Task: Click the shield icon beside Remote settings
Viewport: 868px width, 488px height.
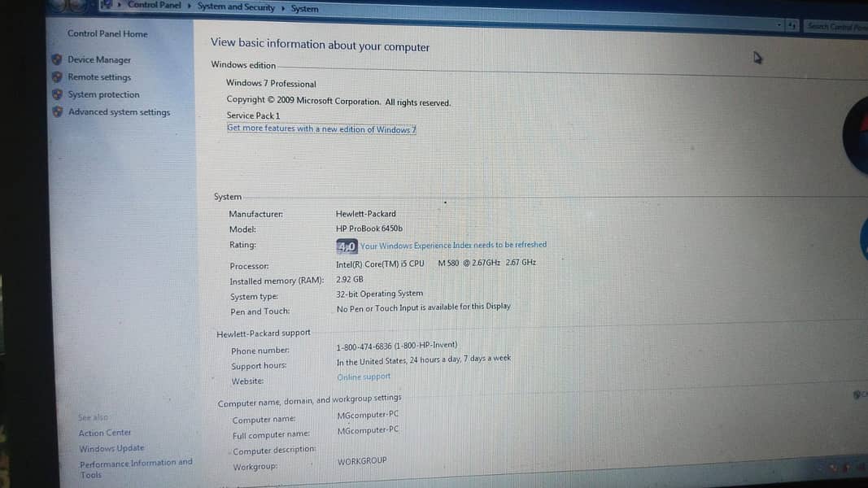Action: [x=57, y=77]
